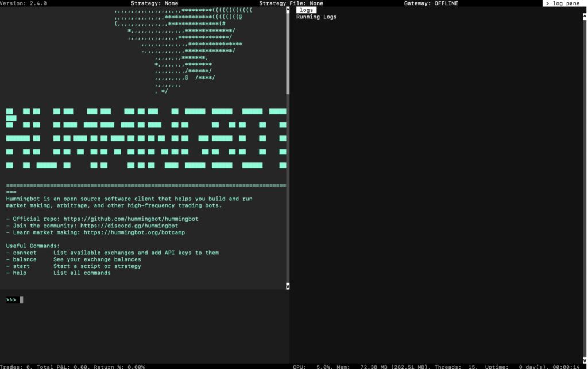Click the Mem usage status entry
Screen dimensions: 588x369
coord(382,367)
